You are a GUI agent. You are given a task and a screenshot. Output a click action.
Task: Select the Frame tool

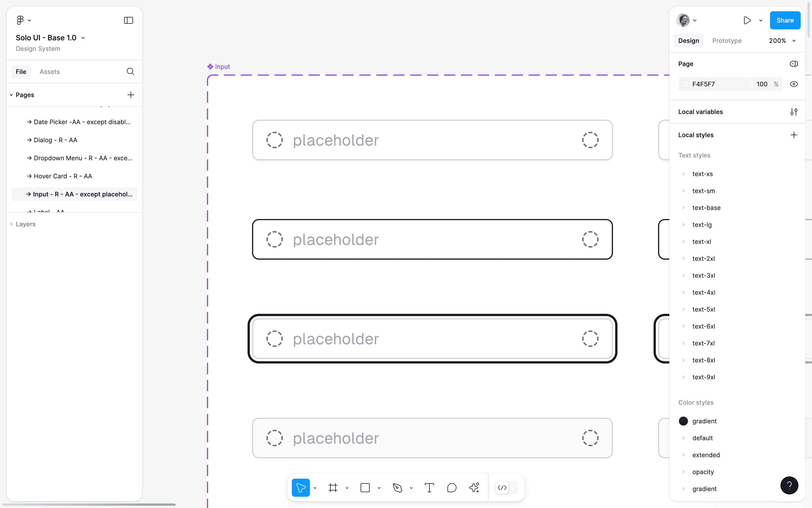click(x=333, y=487)
